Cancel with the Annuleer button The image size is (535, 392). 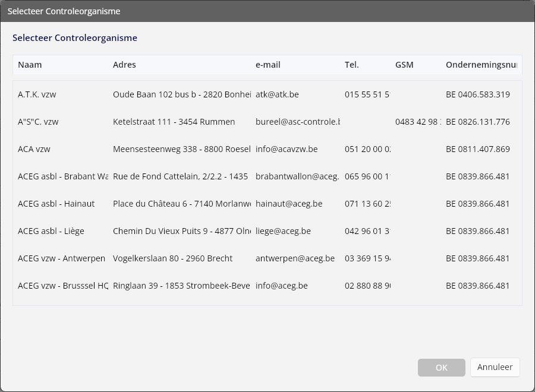495,367
